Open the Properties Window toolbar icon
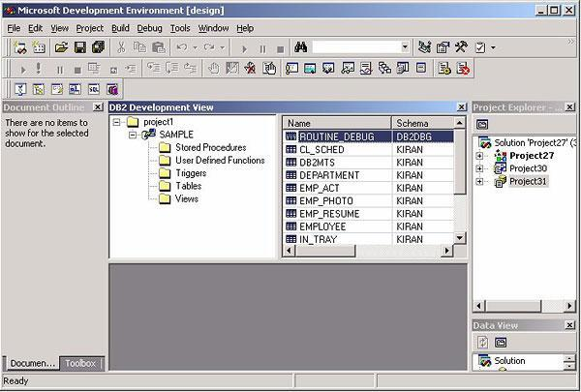The image size is (581, 392). 443,47
